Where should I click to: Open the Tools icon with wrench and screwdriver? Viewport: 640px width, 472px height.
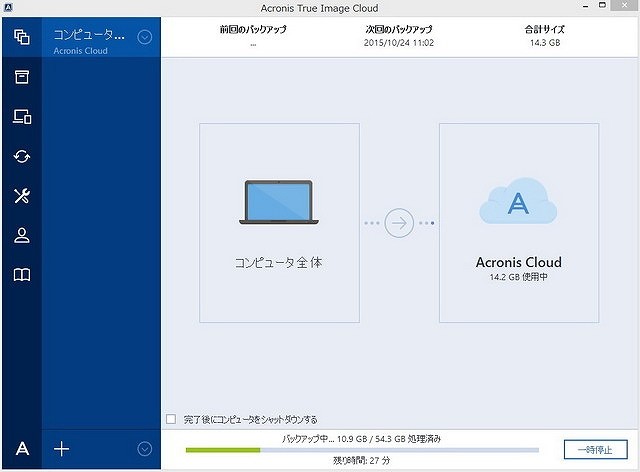[x=22, y=196]
